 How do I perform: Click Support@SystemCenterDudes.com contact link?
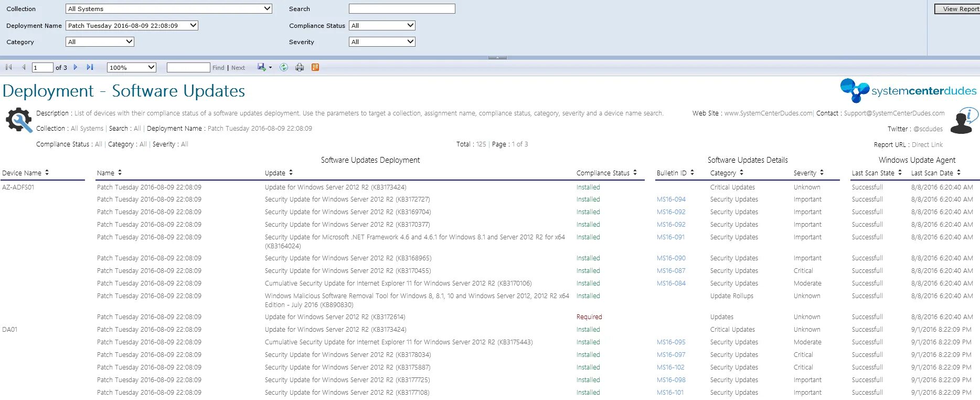pyautogui.click(x=894, y=113)
